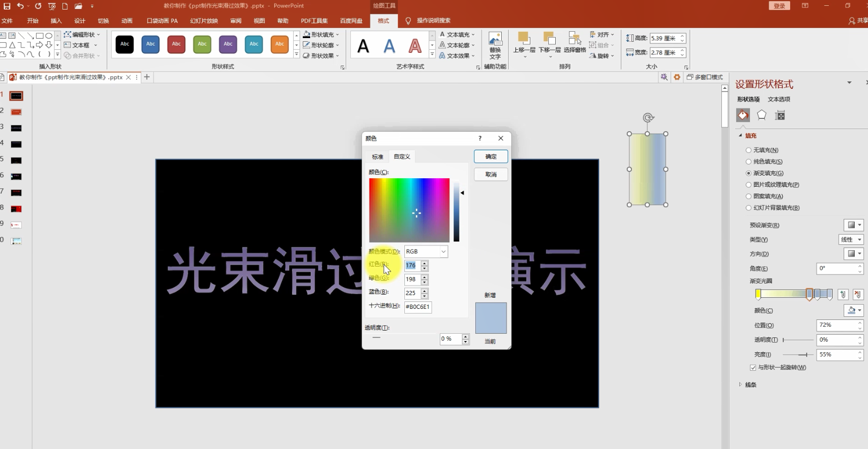This screenshot has width=868, height=449.
Task: Click the remove gradient stop icon
Action: [x=858, y=295]
